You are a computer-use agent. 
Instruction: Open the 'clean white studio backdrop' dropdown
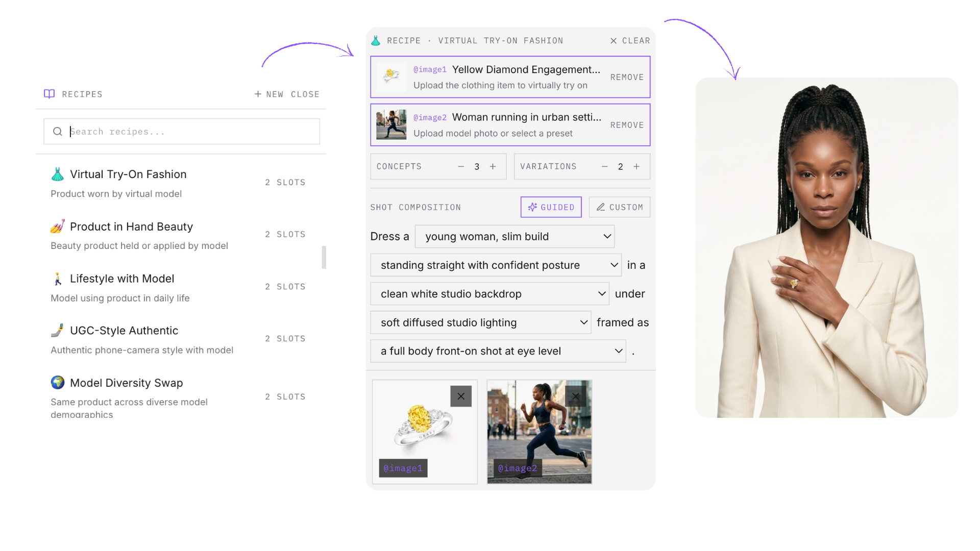click(x=490, y=294)
